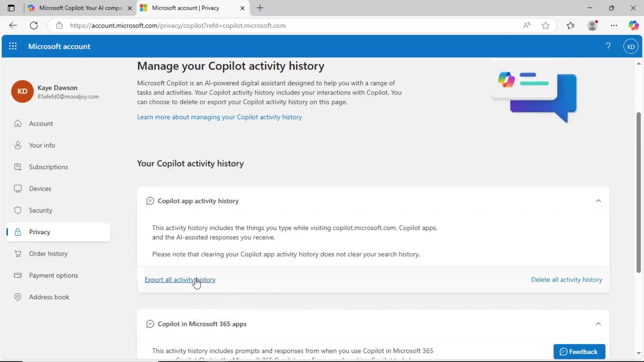Refresh the page
Viewport: 644px width, 362px height.
coord(34,25)
